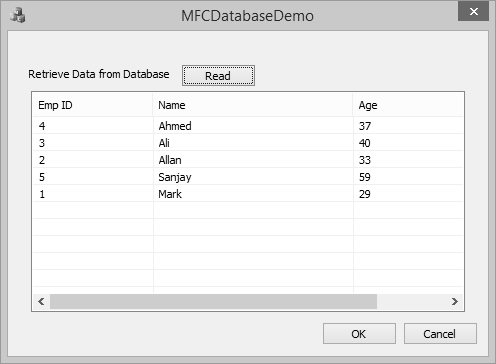Dismiss dialog with the Cancel button

[x=440, y=333]
